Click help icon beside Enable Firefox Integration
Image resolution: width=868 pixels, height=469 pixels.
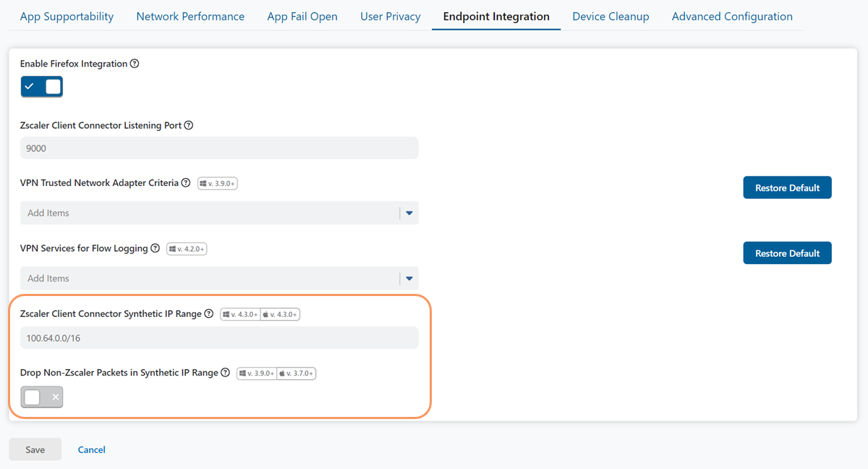click(x=135, y=64)
